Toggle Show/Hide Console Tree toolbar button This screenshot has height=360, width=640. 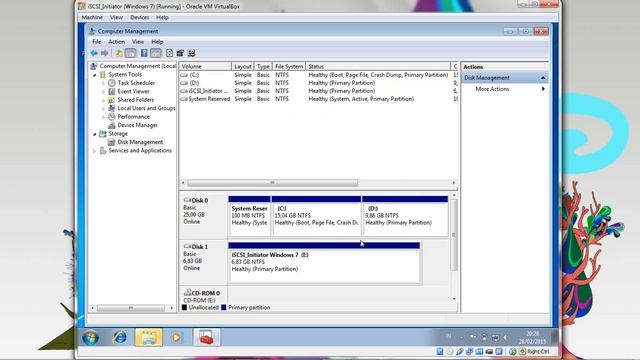pos(131,53)
